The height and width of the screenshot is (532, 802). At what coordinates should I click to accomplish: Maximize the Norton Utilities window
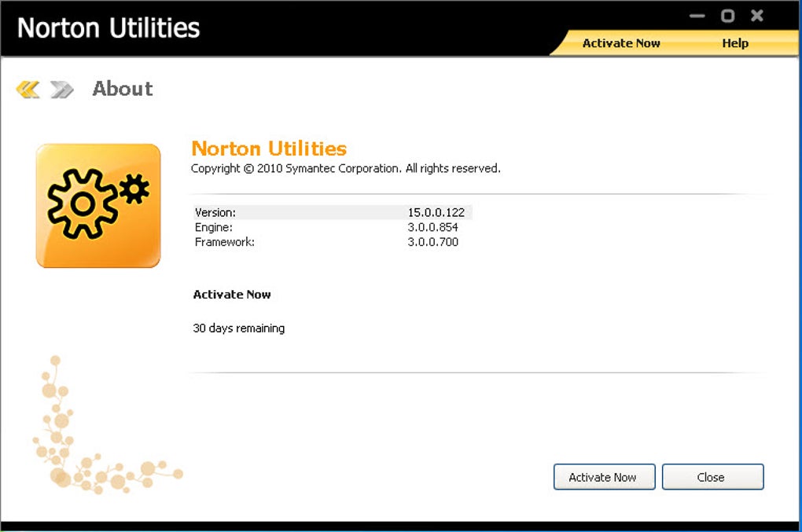pyautogui.click(x=727, y=16)
